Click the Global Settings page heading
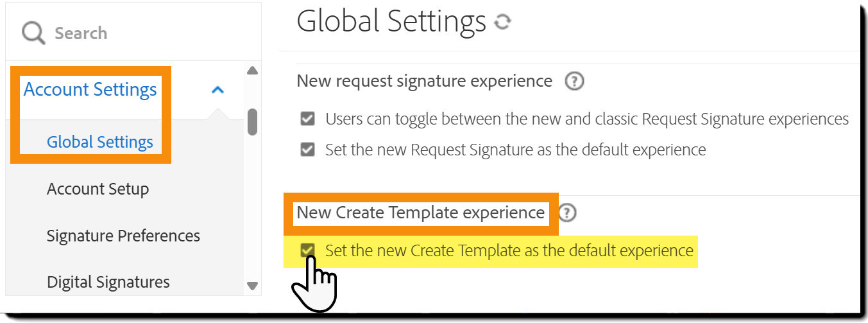Screen dimensions: 868x323 [391, 21]
